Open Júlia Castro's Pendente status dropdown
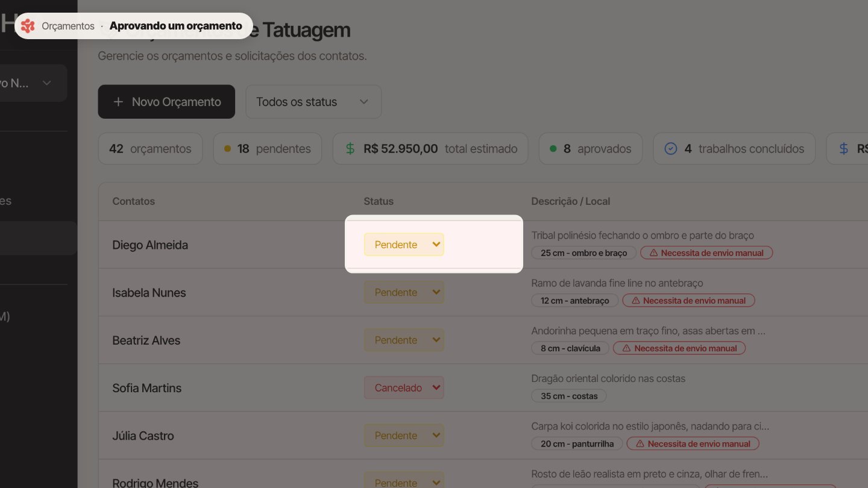This screenshot has height=488, width=868. click(x=404, y=436)
